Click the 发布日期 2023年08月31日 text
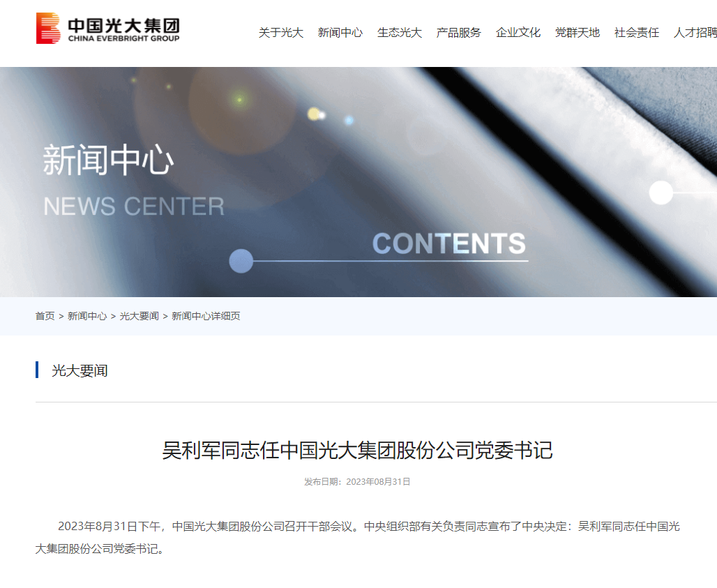The width and height of the screenshot is (717, 588). pos(357,481)
